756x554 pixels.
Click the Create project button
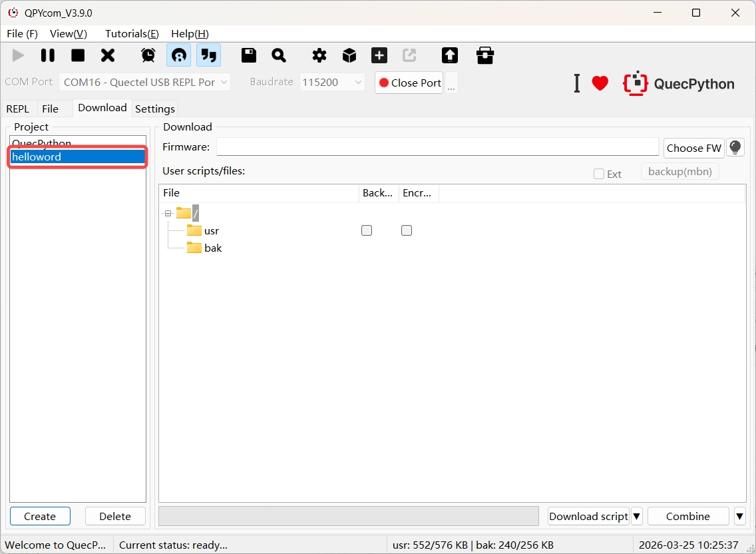tap(40, 516)
